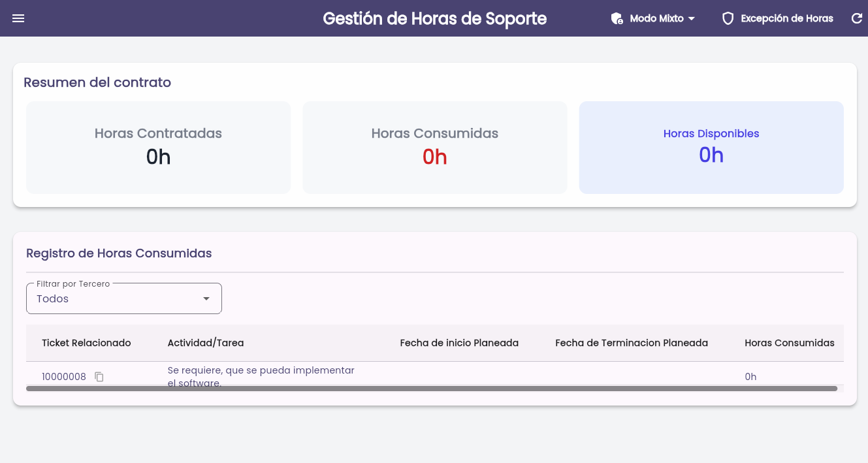
Task: Click the Fecha de inicio Planeada header
Action: pyautogui.click(x=459, y=343)
